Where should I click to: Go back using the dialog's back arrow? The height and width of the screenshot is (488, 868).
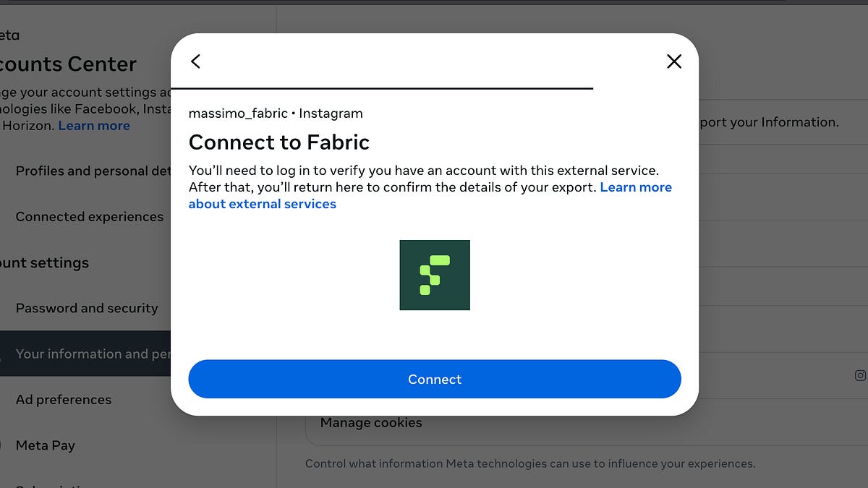tap(195, 61)
